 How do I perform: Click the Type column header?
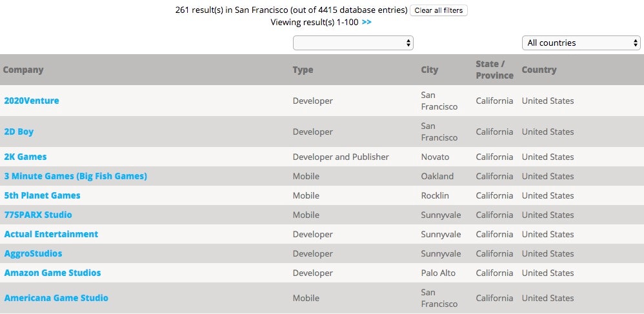(303, 70)
